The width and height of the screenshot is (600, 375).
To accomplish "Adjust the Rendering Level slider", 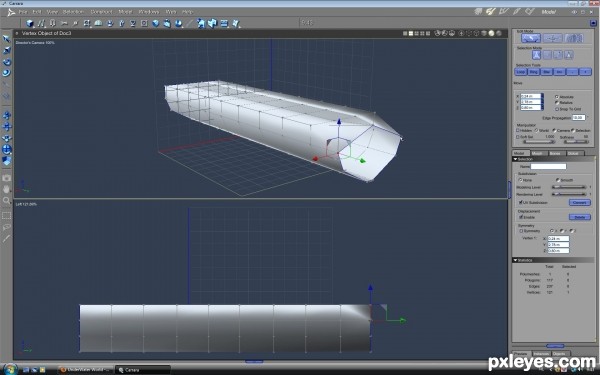I will [x=569, y=194].
